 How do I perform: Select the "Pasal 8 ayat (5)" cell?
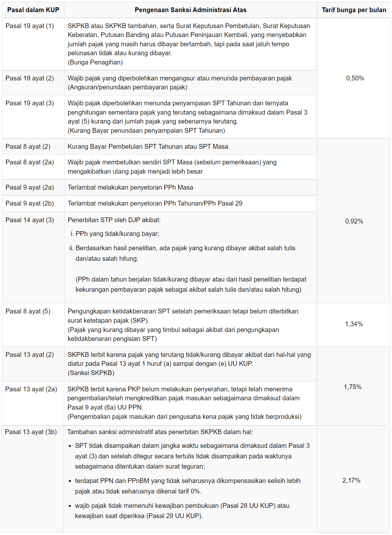[28, 312]
